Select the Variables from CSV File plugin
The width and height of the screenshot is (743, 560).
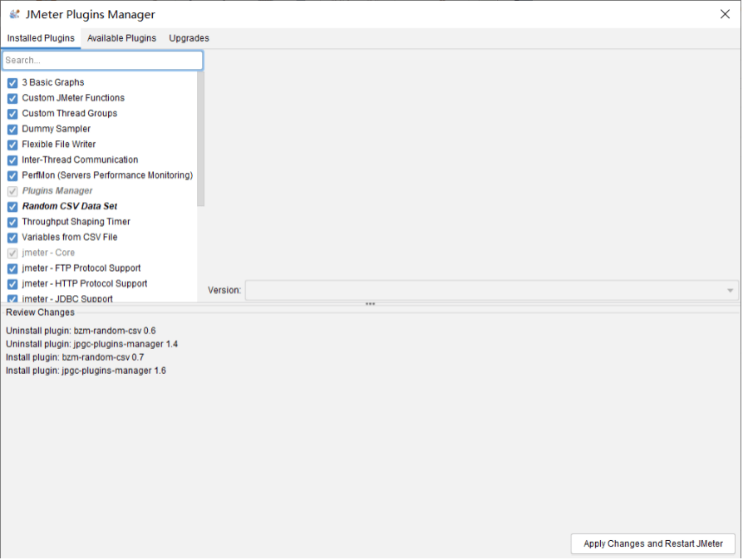pos(70,238)
